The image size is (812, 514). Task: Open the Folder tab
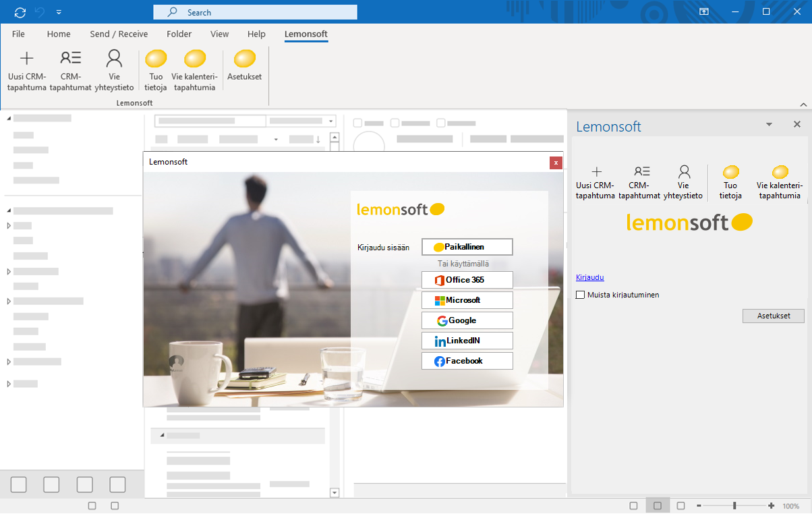[179, 34]
